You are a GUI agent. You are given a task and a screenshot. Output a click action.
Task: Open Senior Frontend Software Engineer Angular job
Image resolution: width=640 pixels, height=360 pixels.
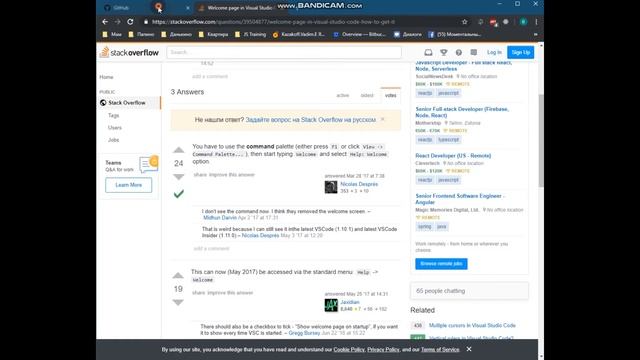tap(460, 199)
